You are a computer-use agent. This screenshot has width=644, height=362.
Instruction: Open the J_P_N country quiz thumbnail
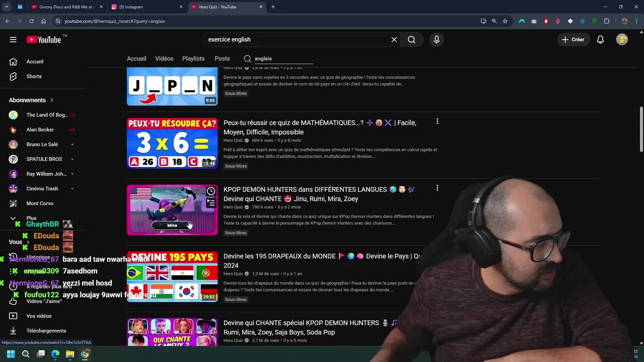(x=172, y=86)
